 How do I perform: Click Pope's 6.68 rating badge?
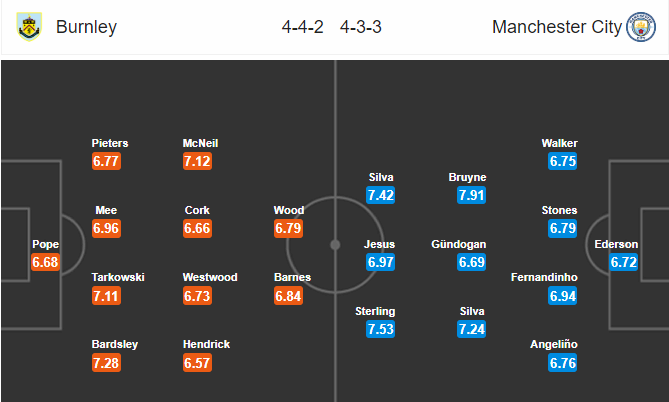coord(45,262)
